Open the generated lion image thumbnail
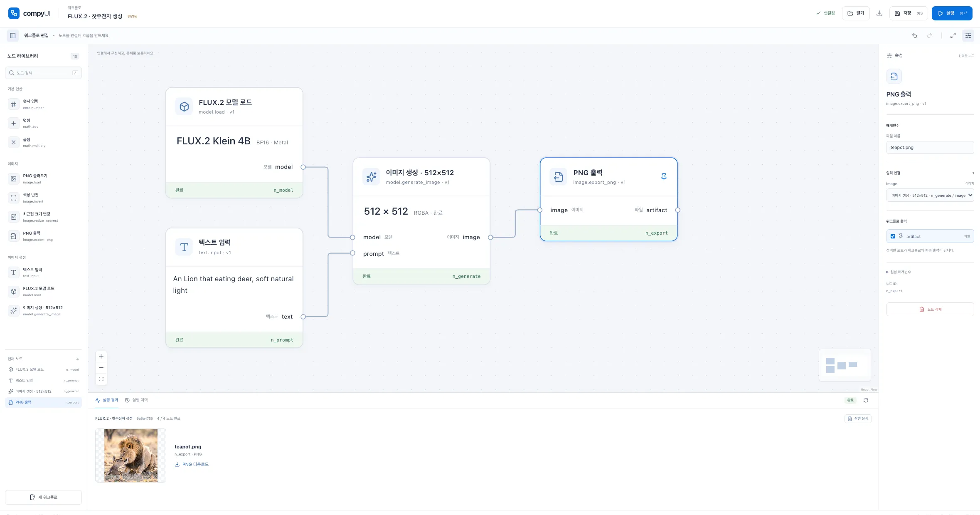 point(131,456)
